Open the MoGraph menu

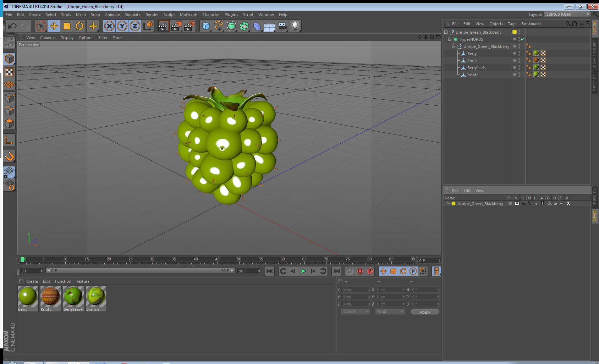tap(188, 15)
